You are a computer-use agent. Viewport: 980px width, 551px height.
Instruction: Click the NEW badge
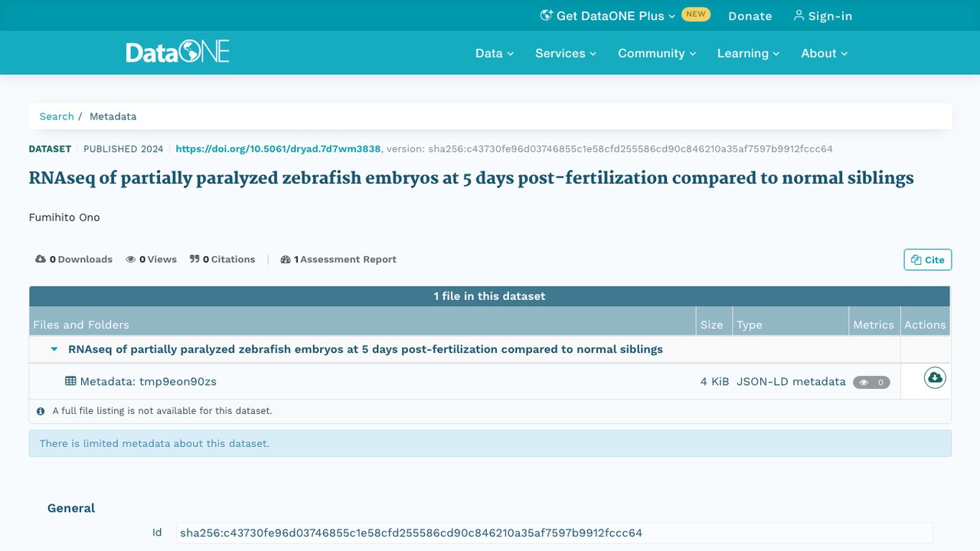click(696, 15)
